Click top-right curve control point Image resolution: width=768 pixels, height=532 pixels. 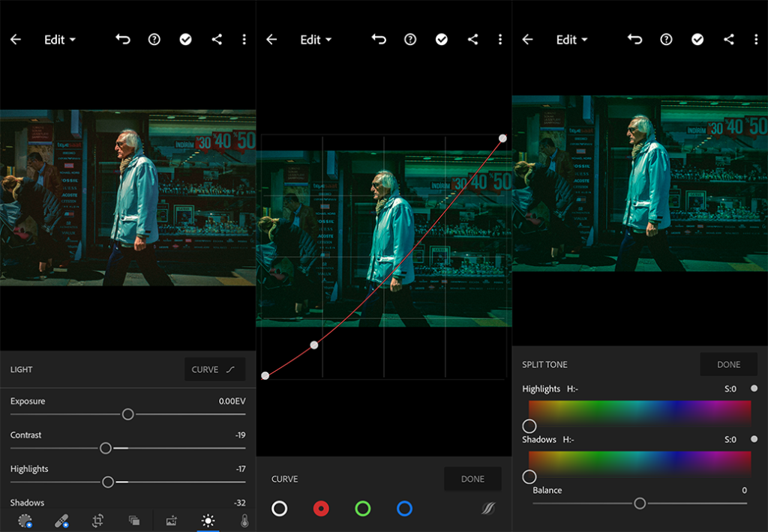(502, 139)
